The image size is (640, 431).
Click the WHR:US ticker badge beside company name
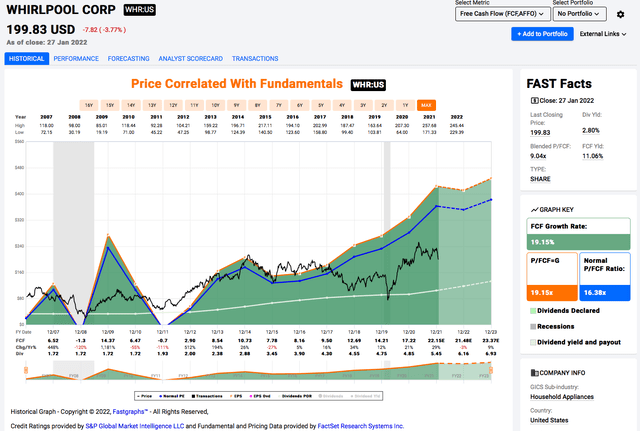(x=140, y=9)
